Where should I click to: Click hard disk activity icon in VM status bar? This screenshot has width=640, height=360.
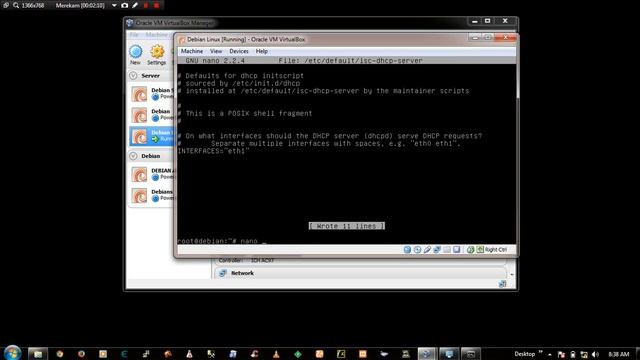point(407,249)
